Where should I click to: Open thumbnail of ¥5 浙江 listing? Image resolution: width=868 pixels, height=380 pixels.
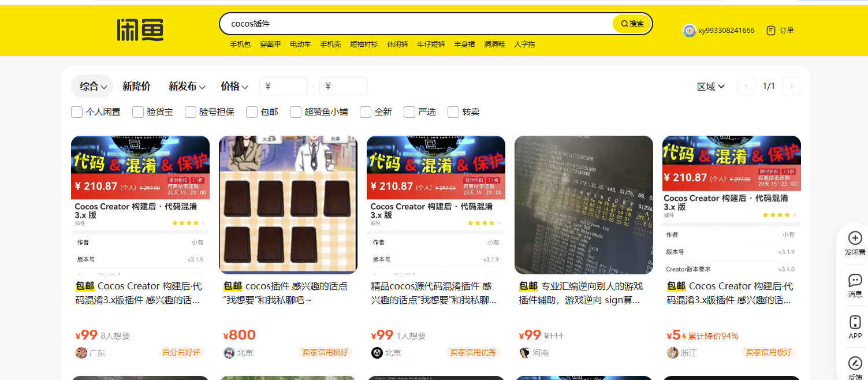[732, 205]
